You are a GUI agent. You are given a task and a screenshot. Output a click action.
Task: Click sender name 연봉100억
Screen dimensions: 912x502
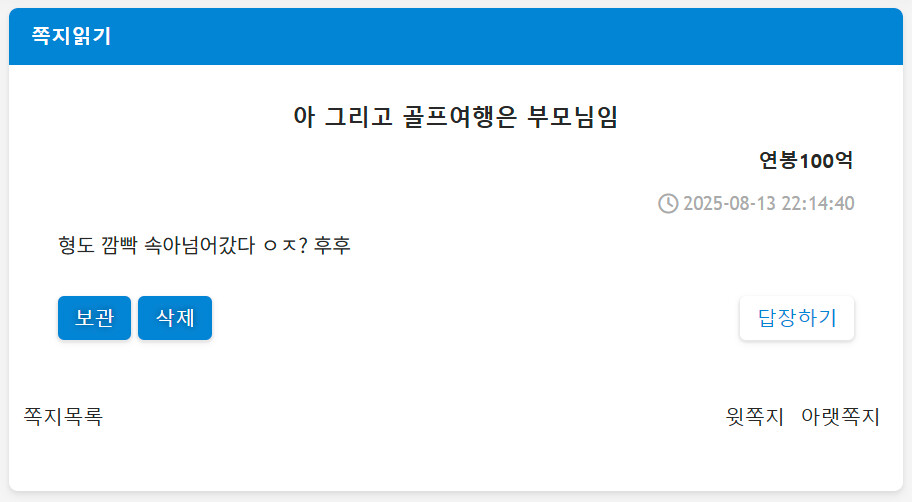806,160
